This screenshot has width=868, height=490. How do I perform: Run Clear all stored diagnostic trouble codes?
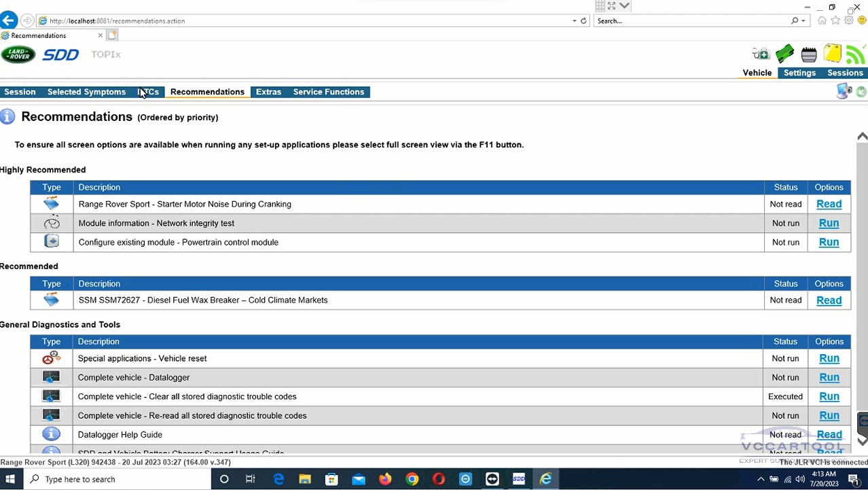[829, 396]
